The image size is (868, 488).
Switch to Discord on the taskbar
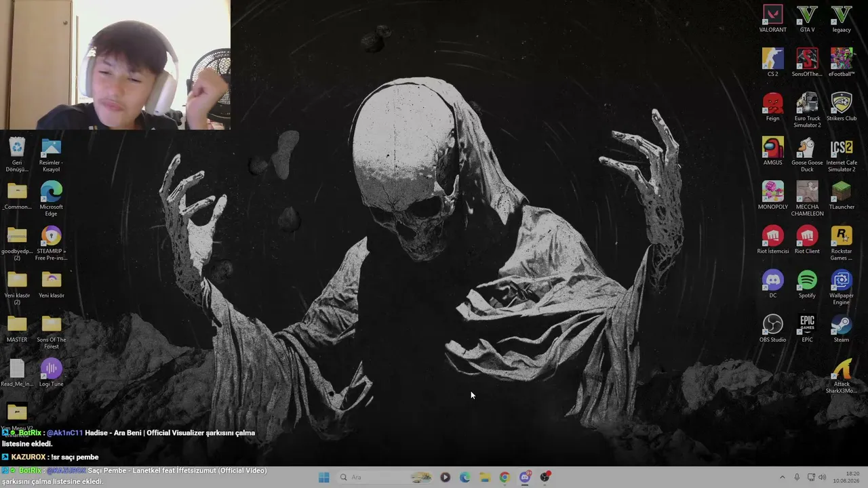[x=525, y=477]
